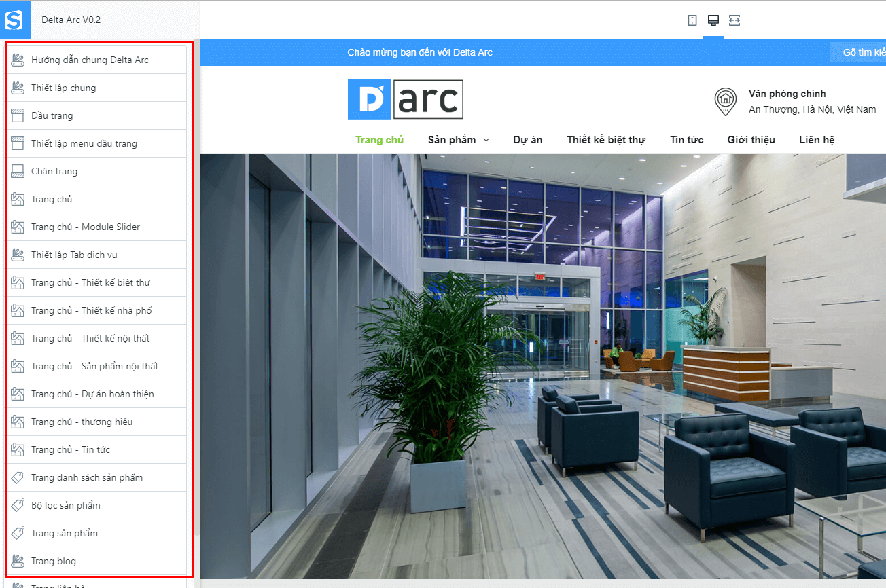
Task: Click icon beside Trang chủ - Thiết kế nội thất
Action: point(18,338)
